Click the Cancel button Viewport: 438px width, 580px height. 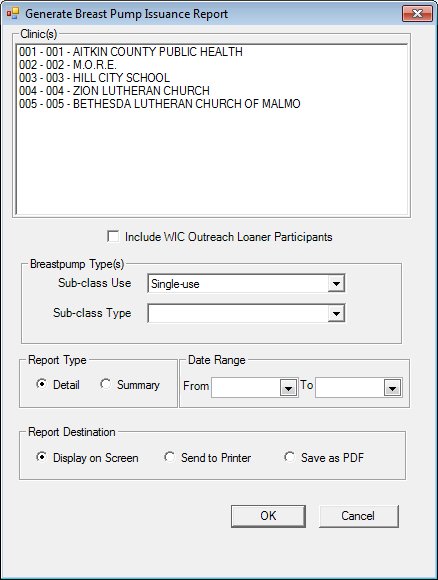coord(358,516)
